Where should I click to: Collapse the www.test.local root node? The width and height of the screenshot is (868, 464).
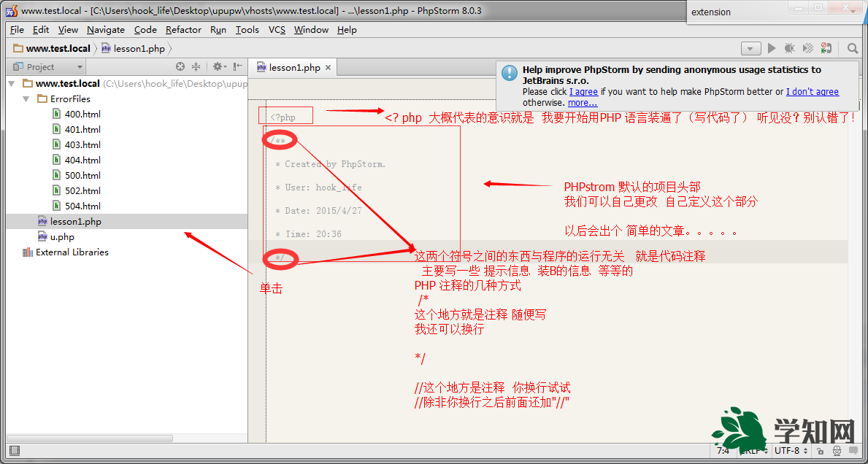12,83
